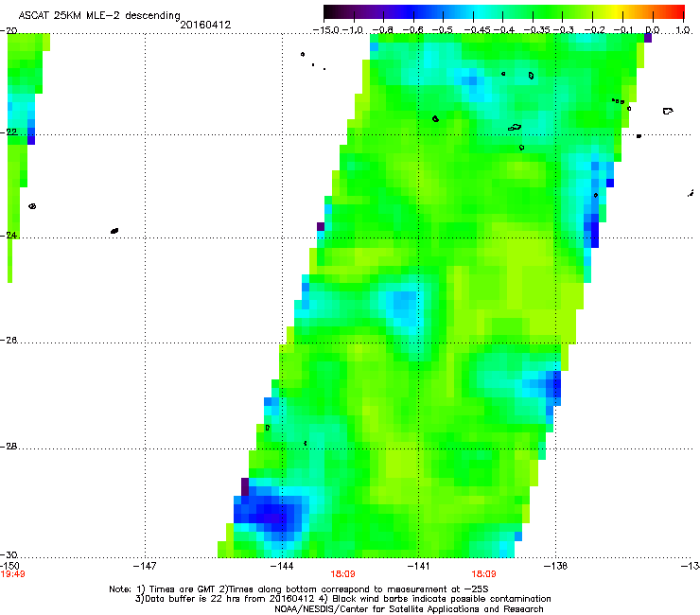
Task: Click the longitude label '-144'
Action: click(282, 566)
